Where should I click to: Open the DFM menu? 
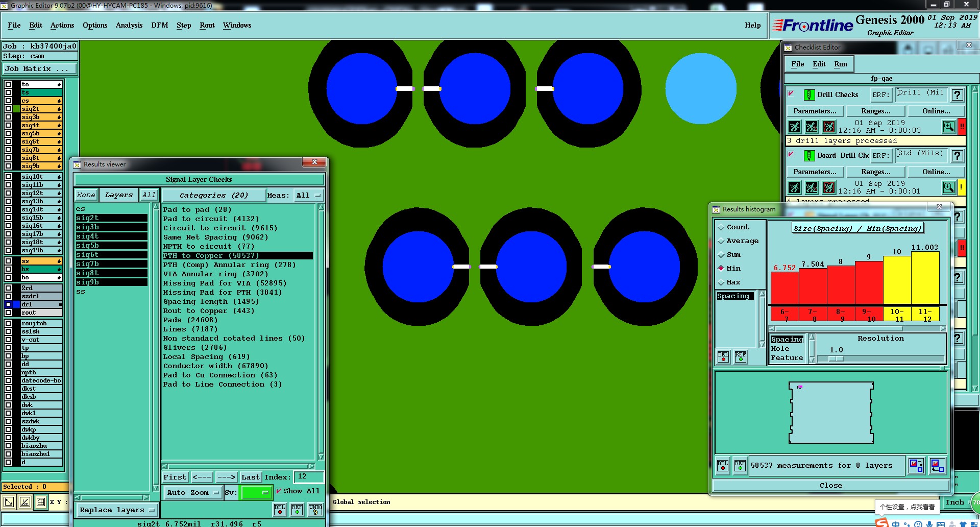point(160,26)
